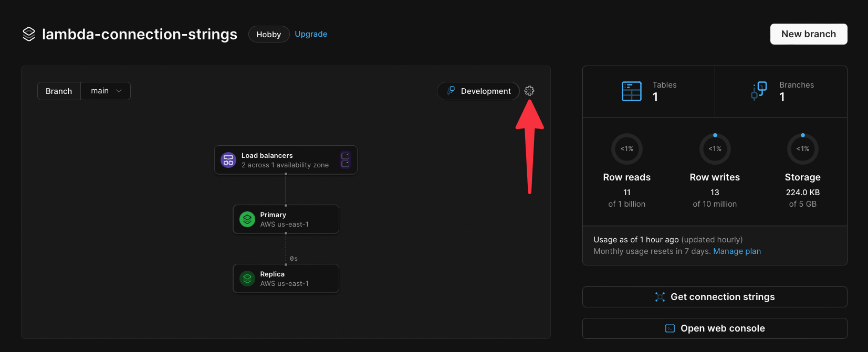Click the purple Load balancers icon
This screenshot has width=868, height=352.
tap(228, 160)
